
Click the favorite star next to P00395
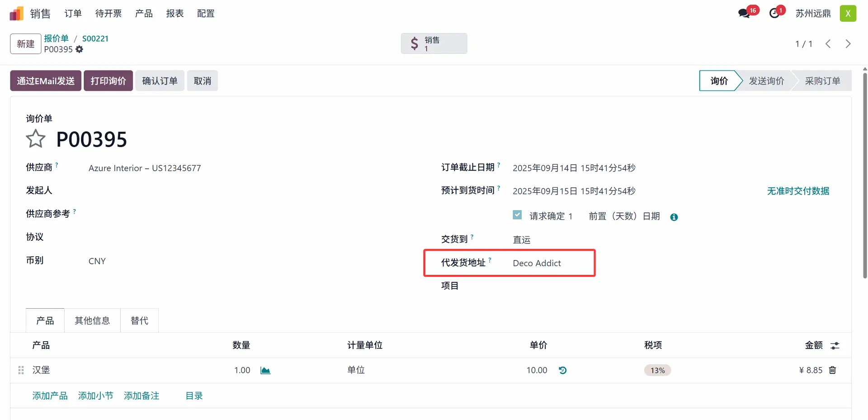click(36, 139)
